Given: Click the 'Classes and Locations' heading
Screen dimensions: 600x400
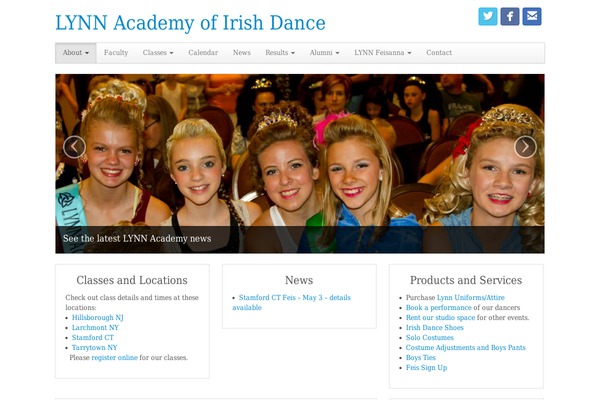Looking at the screenshot, I should coord(132,280).
